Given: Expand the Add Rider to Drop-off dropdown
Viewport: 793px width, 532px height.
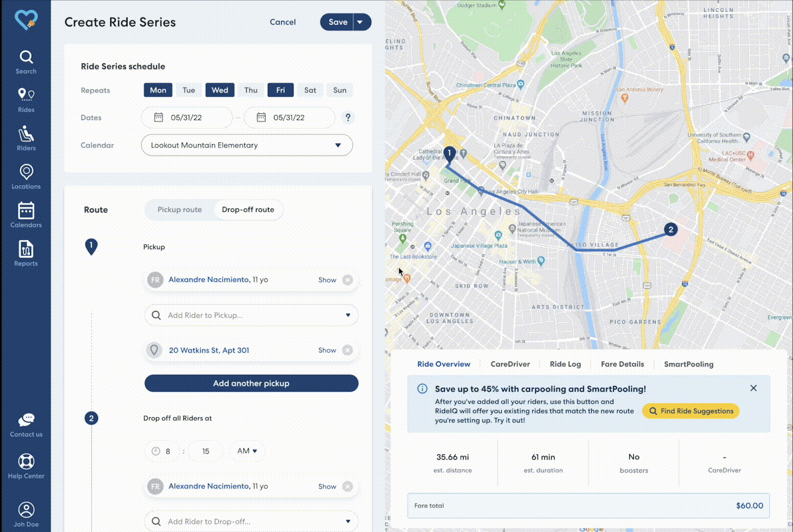Looking at the screenshot, I should tap(348, 522).
